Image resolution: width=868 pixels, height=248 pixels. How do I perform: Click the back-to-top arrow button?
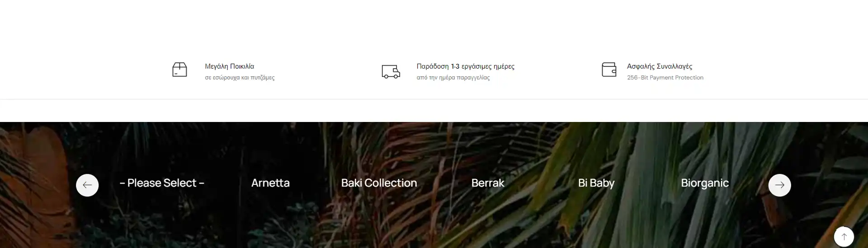click(x=844, y=237)
